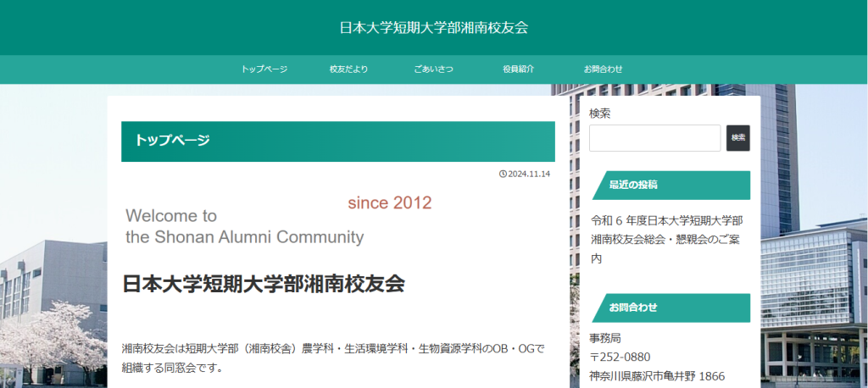Screen dimensions: 868x388
Task: Click the bold 日本大学短期大学部湘南校友会 heading in content
Action: 264,284
